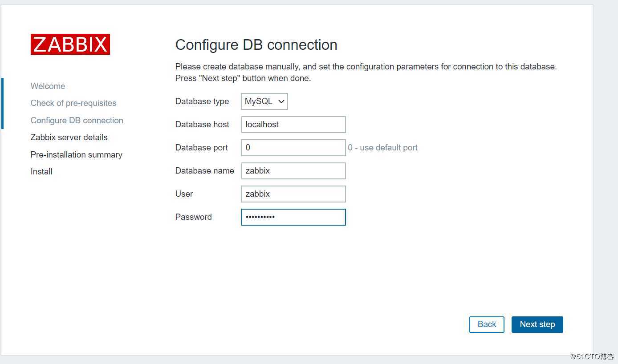618x364 pixels.
Task: Click the User label
Action: click(x=184, y=194)
